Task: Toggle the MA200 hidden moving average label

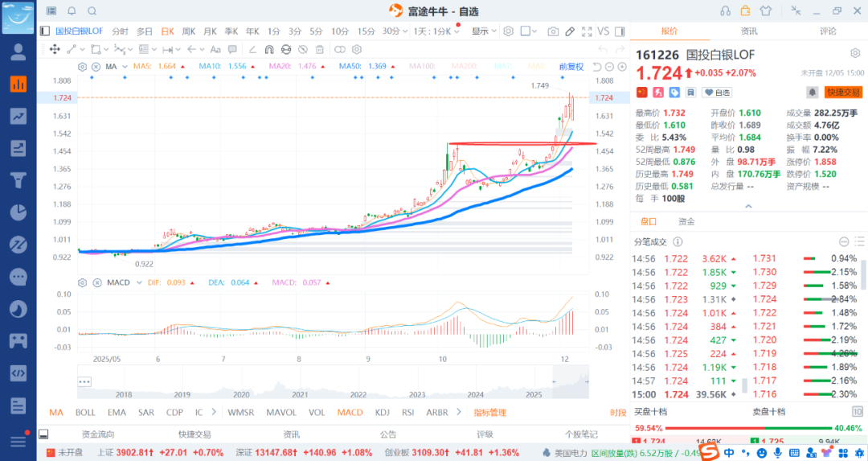Action: point(464,67)
